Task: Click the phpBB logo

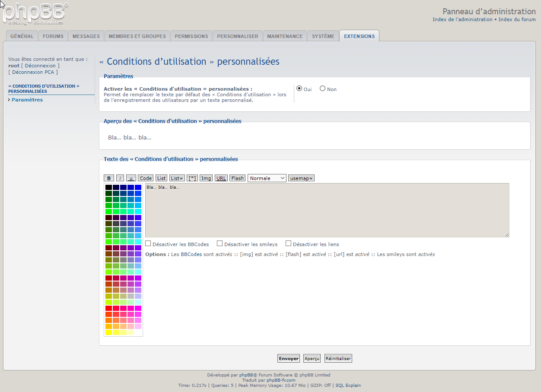Action: pyautogui.click(x=35, y=14)
